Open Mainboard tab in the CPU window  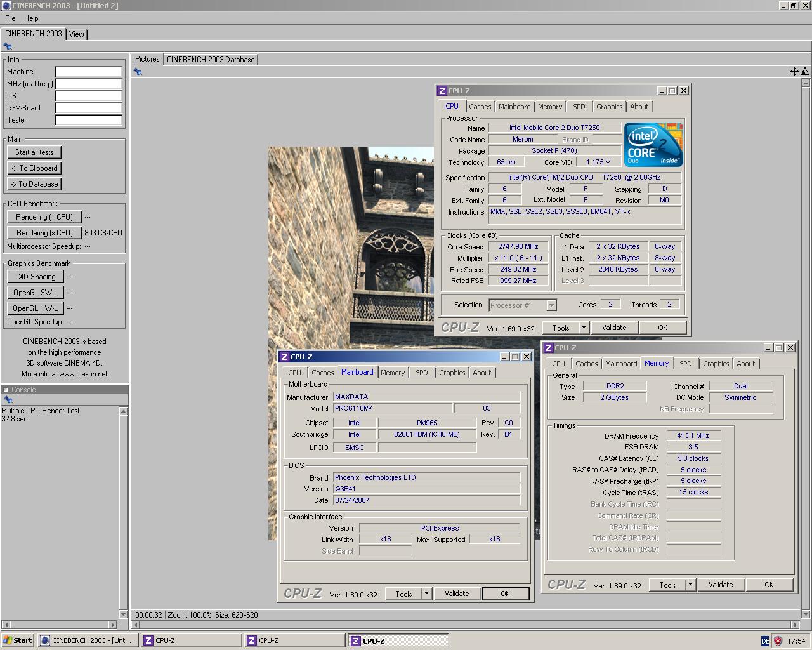[x=514, y=107]
